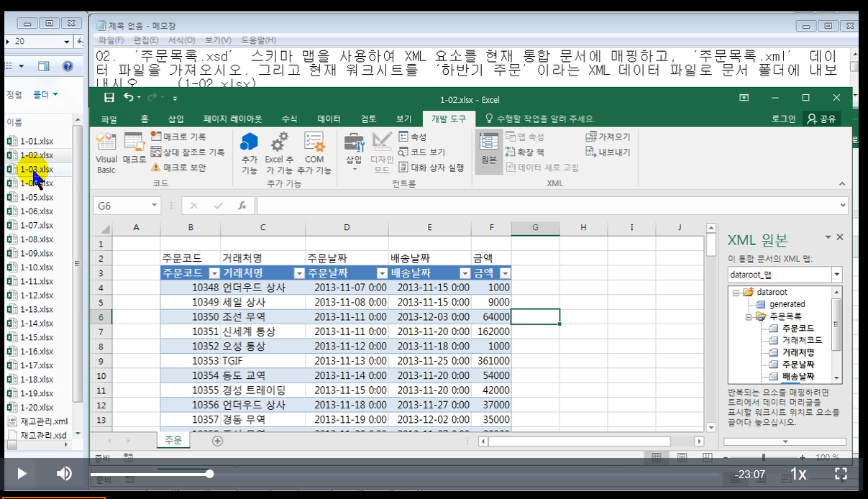Click the 공유 share button
The height and width of the screenshot is (499, 868).
822,119
